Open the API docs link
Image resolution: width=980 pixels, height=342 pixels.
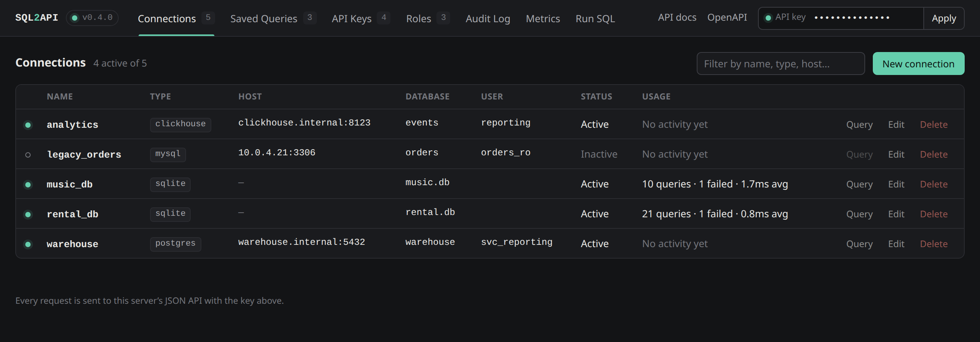pyautogui.click(x=677, y=18)
